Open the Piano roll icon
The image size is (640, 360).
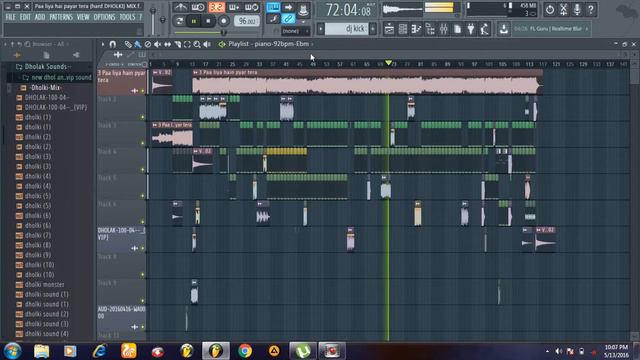tap(416, 29)
